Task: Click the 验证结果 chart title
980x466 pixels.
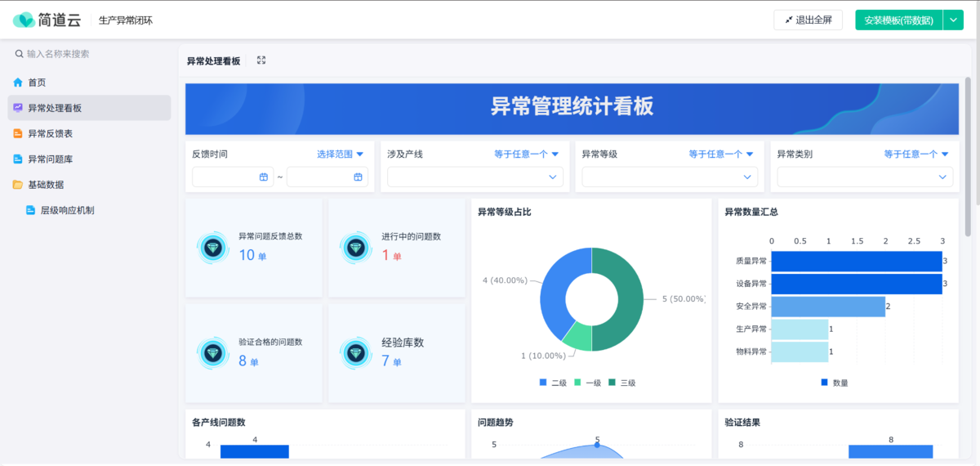Action: point(742,423)
